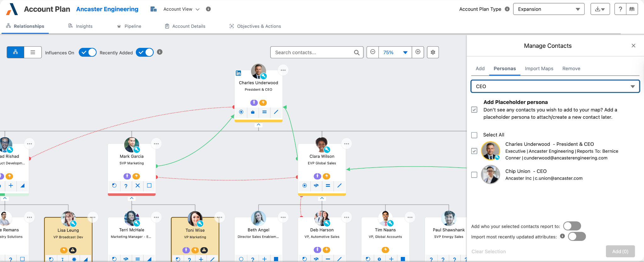Open the Relationships tab
The height and width of the screenshot is (262, 644).
tap(25, 26)
